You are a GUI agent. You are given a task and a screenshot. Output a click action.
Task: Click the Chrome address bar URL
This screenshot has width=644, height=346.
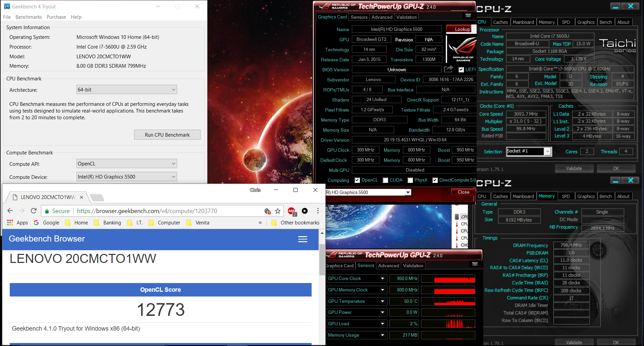click(x=147, y=211)
